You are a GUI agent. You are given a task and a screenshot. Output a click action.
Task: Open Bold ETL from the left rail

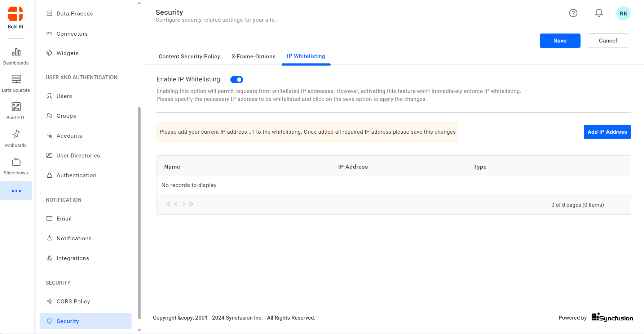pos(16,110)
